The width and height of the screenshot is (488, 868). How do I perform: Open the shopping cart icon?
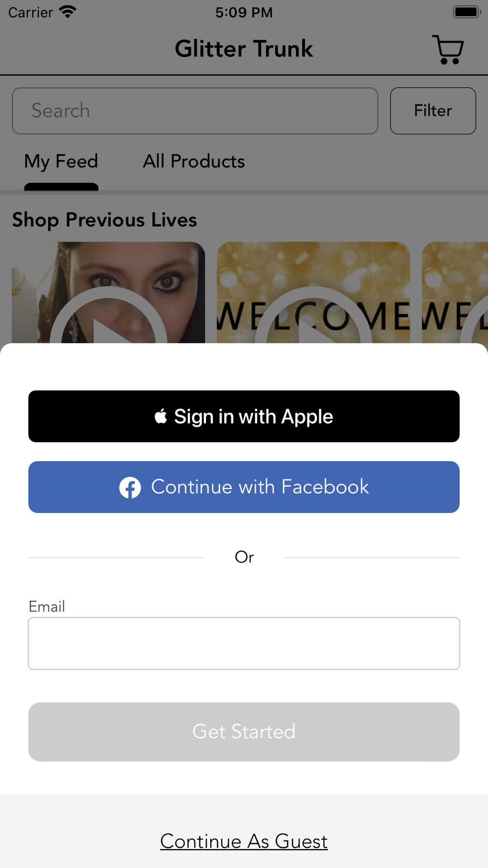click(x=447, y=49)
